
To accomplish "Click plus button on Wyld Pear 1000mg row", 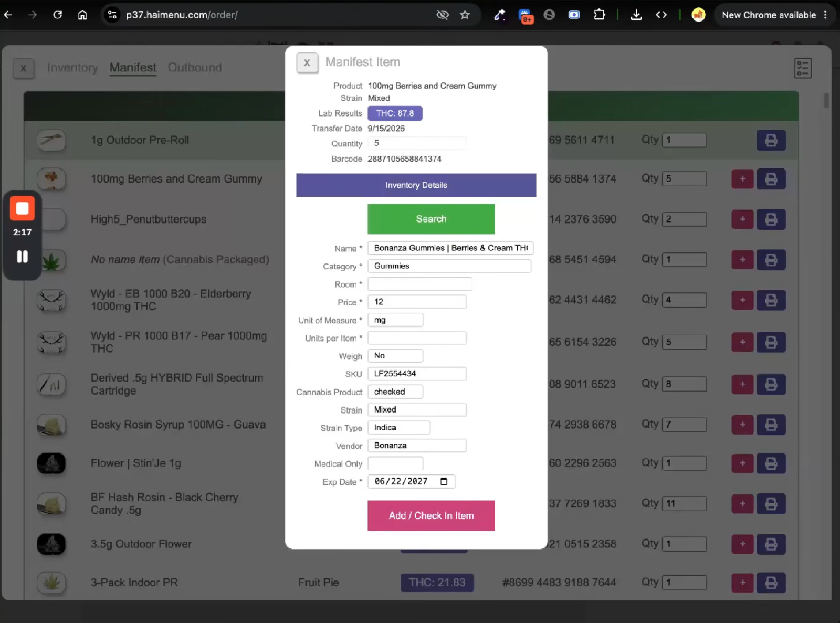I will click(x=742, y=342).
